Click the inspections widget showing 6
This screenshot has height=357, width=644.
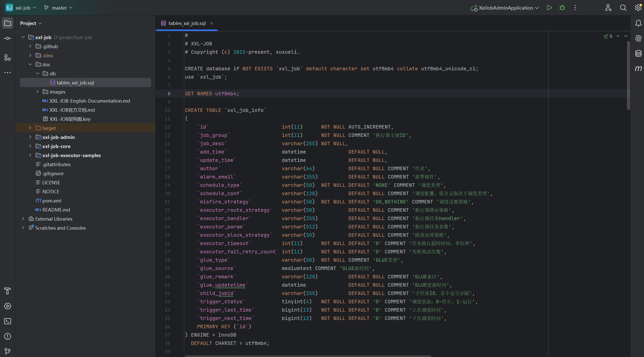point(608,36)
